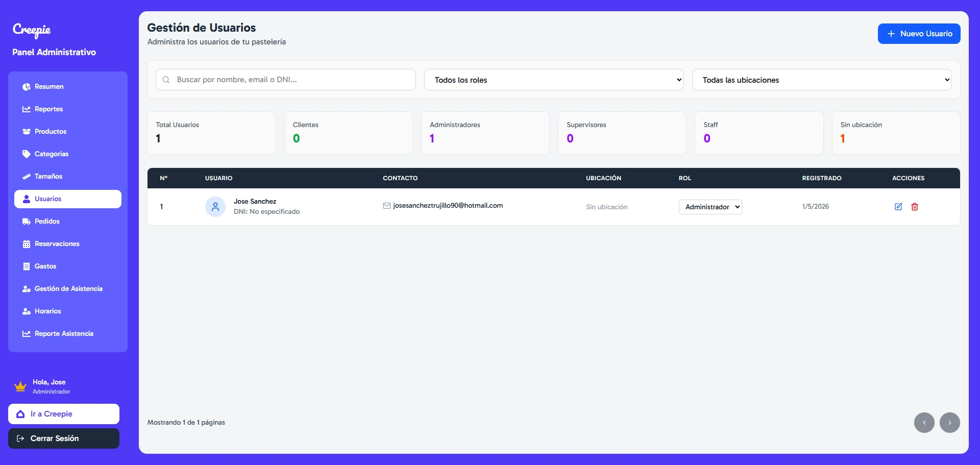Click the Hola, Jose greeting text
Image resolution: width=980 pixels, height=465 pixels.
[49, 382]
